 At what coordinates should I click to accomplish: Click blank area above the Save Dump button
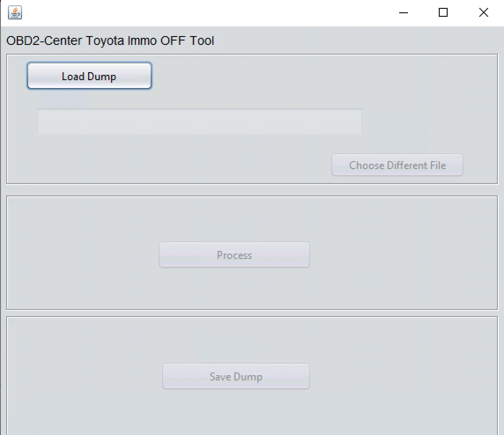point(236,339)
